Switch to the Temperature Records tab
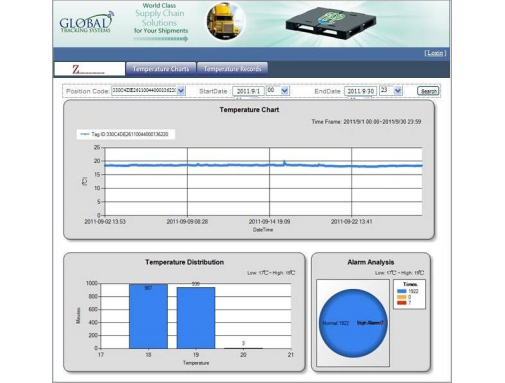Screen dimensions: 505x383 click(232, 69)
